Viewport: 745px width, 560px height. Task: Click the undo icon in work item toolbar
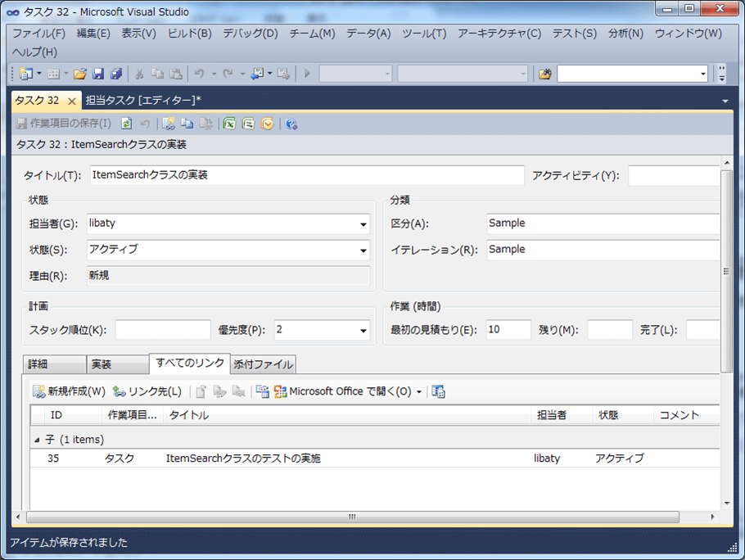[x=146, y=124]
